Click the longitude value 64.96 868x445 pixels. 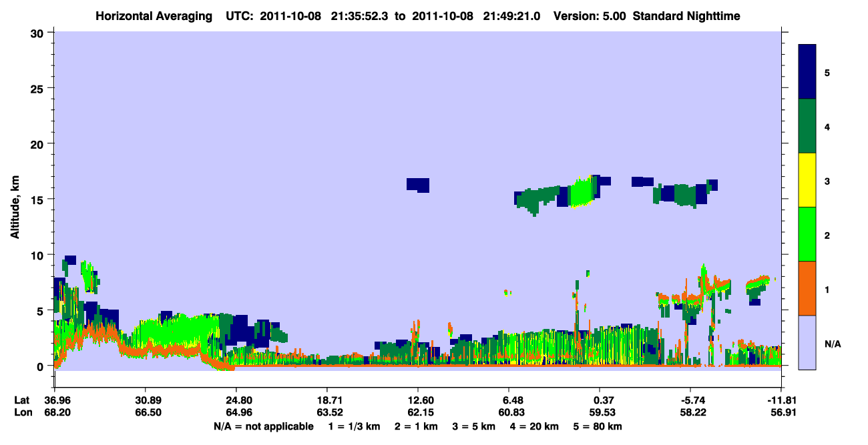[x=239, y=413]
